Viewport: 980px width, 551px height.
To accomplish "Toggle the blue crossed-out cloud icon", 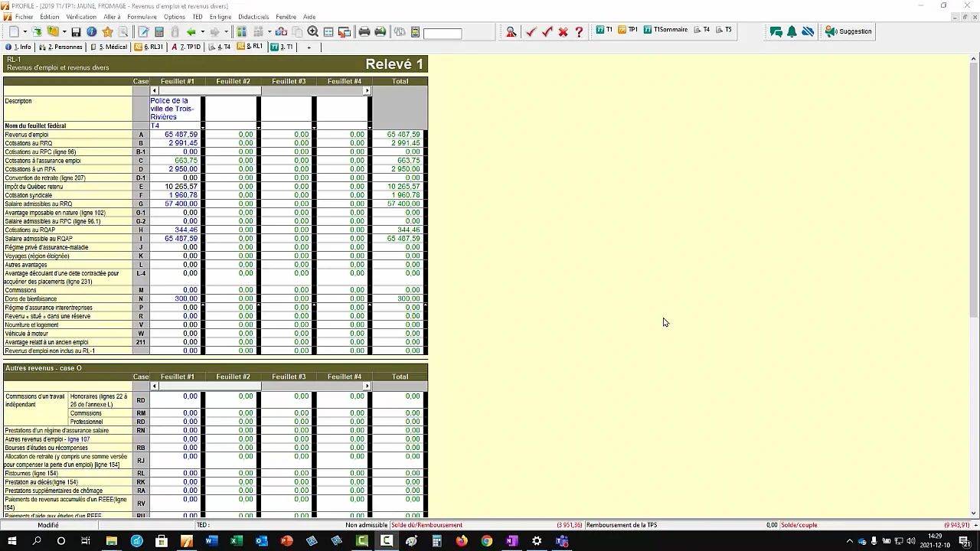I will (808, 32).
